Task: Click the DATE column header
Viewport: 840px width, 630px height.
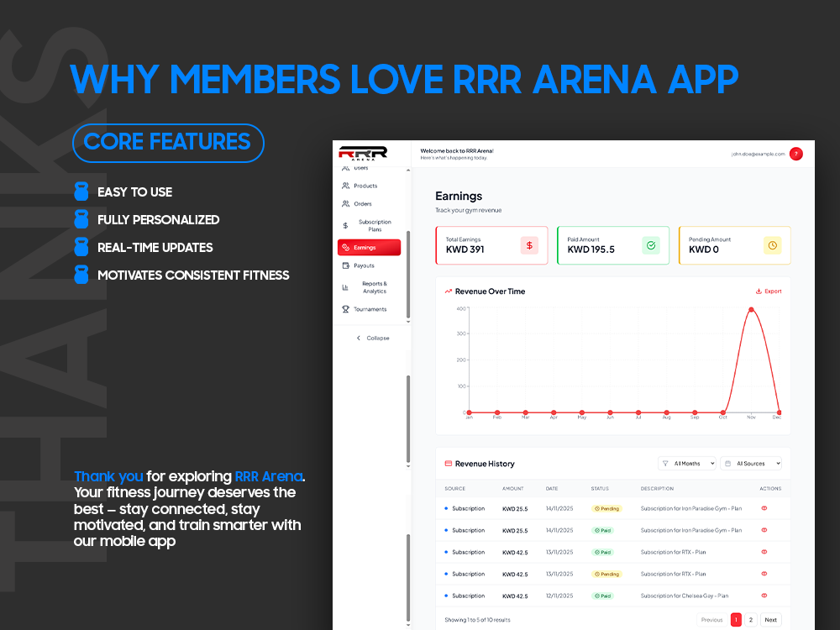Action: [x=552, y=489]
